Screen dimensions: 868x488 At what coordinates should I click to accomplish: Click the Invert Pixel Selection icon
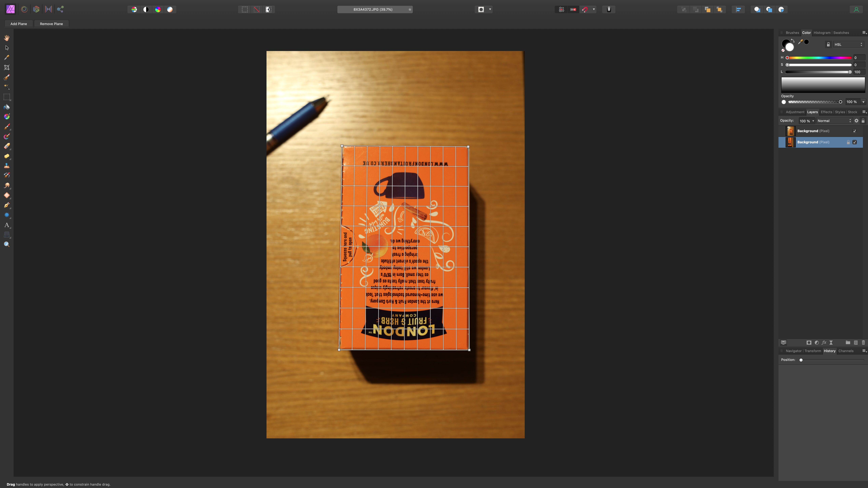(269, 9)
